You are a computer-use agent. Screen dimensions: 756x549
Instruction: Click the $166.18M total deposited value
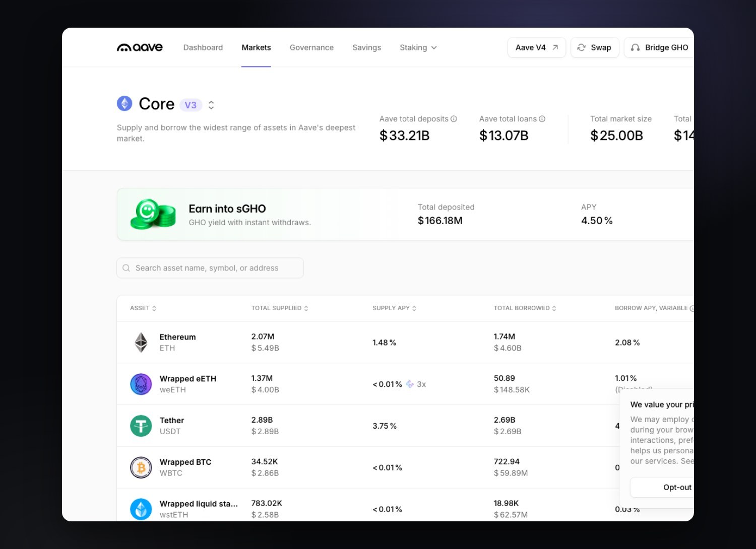(440, 221)
